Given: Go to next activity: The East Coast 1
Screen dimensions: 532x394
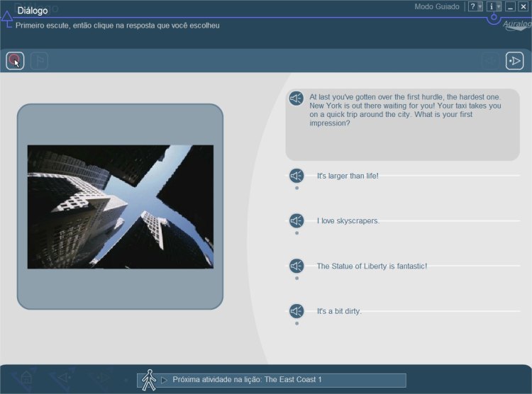Looking at the screenshot, I should (x=247, y=380).
